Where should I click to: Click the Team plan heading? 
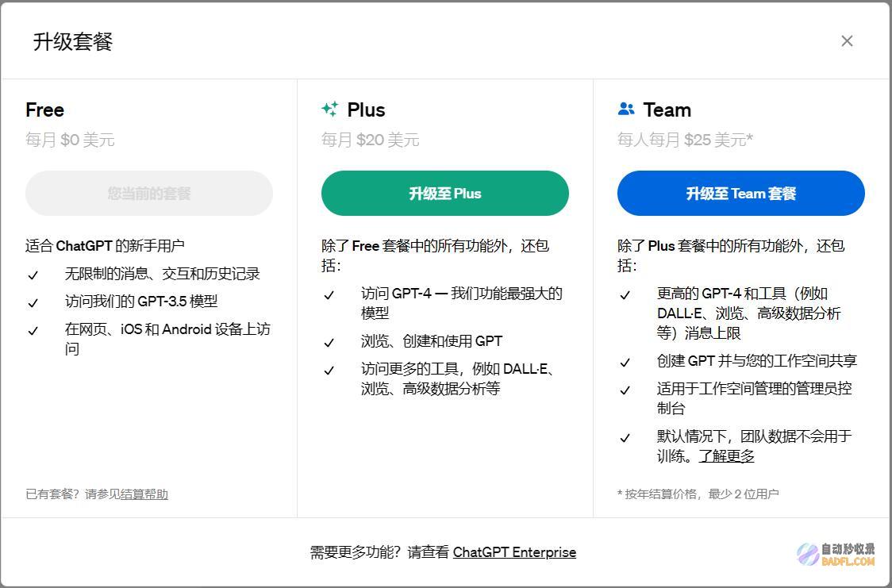667,110
